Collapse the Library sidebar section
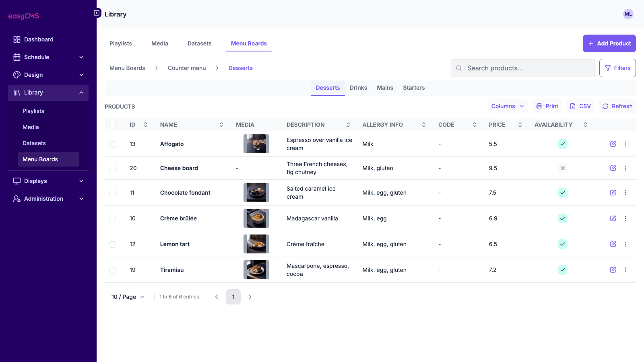 48,93
